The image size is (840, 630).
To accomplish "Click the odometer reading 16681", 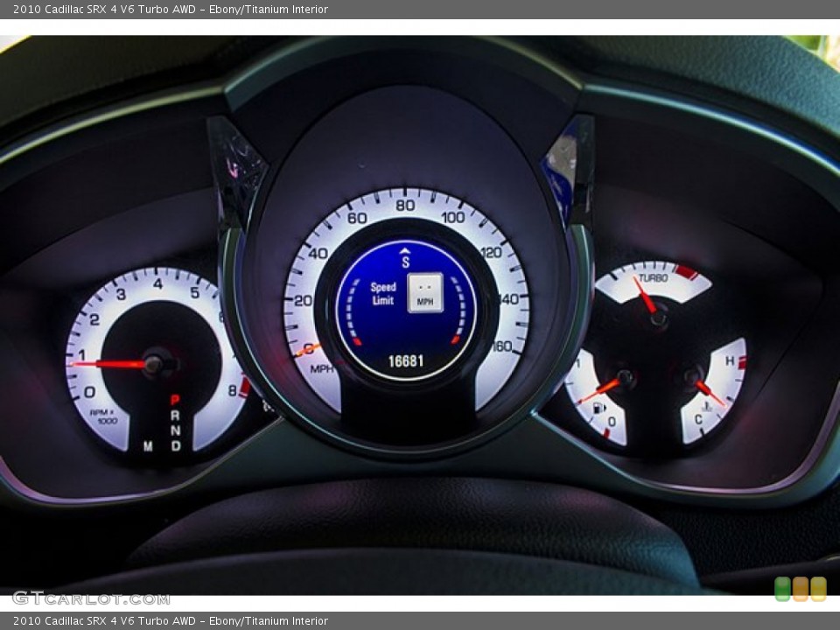I will 405,361.
